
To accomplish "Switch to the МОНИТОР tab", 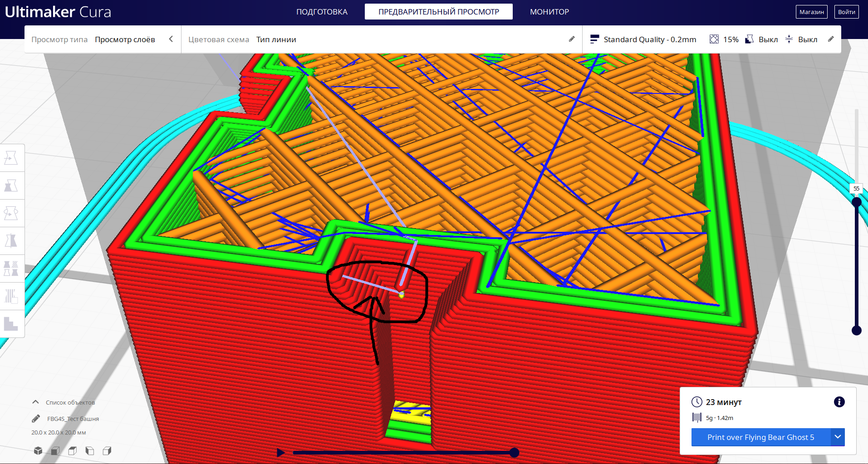I will [549, 12].
